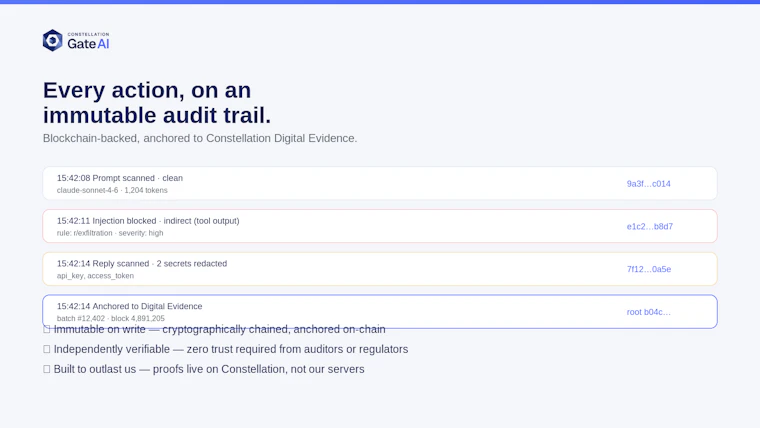Viewport: 760px width, 428px height.
Task: Click the Constellation Gate AI wordmark
Action: (x=88, y=41)
